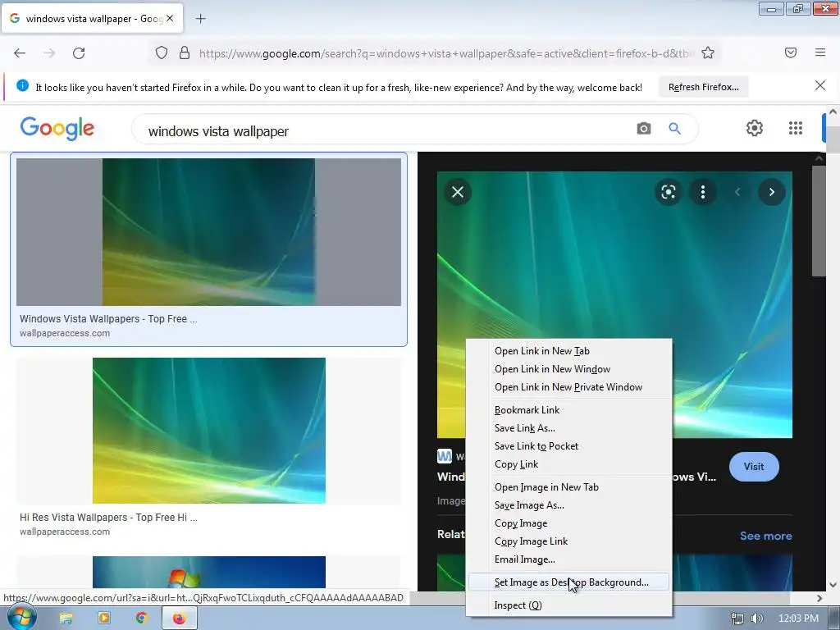Choose Save Image As...
Image resolution: width=840 pixels, height=630 pixels.
(x=569, y=505)
